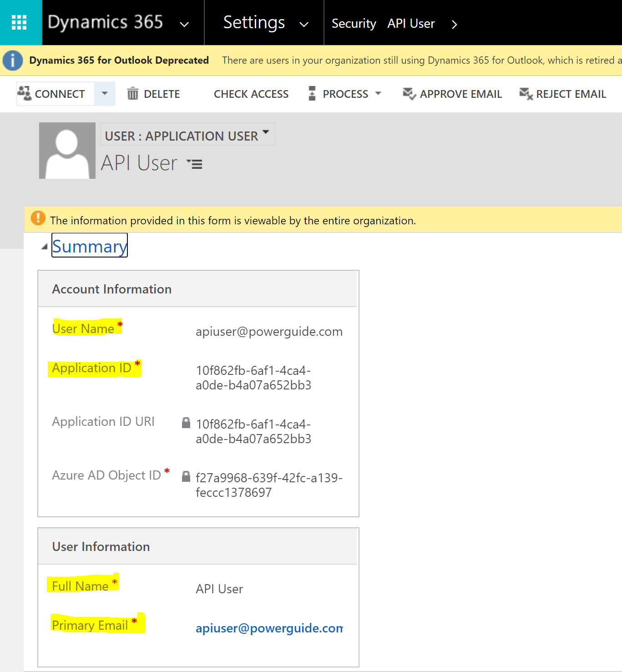Click the Process hourglass icon
This screenshot has width=622, height=672.
[312, 93]
